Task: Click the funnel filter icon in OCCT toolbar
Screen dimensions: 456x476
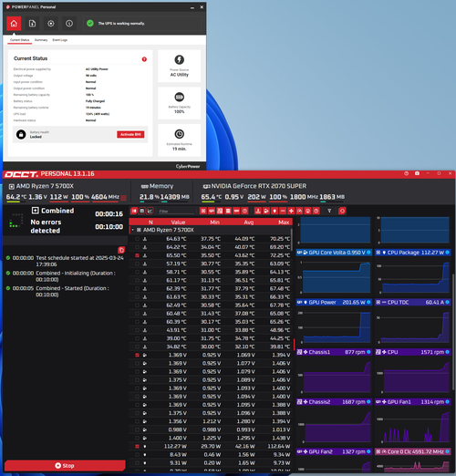Action: coord(329,211)
